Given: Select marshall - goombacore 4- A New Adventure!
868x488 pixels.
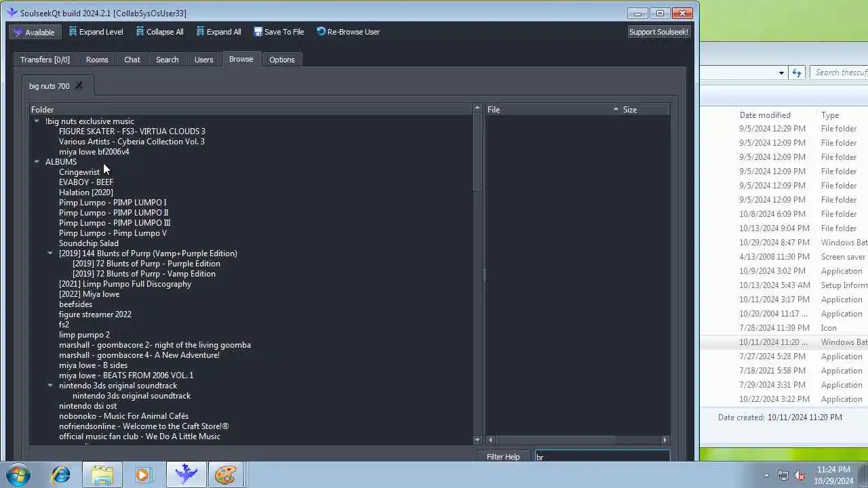Looking at the screenshot, I should click(x=139, y=355).
